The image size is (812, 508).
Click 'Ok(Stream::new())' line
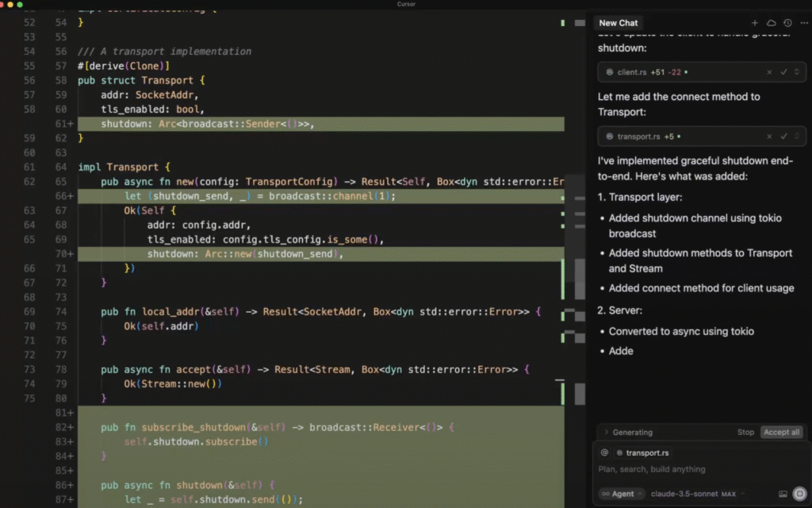coord(172,383)
